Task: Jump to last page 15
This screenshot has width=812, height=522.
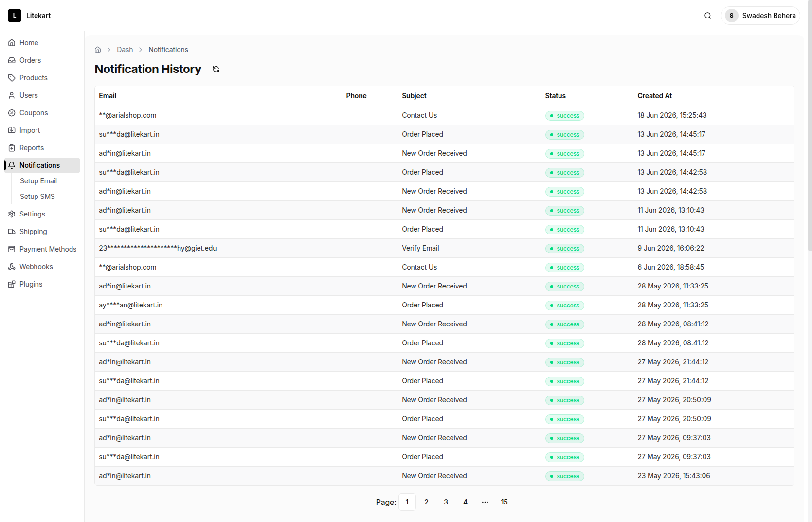Action: point(505,502)
